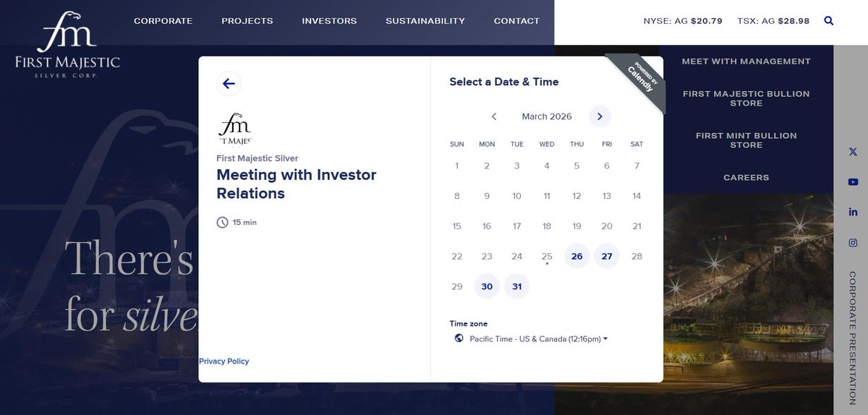Go to previous month in calendar
Image resolution: width=868 pixels, height=415 pixels.
tap(494, 116)
